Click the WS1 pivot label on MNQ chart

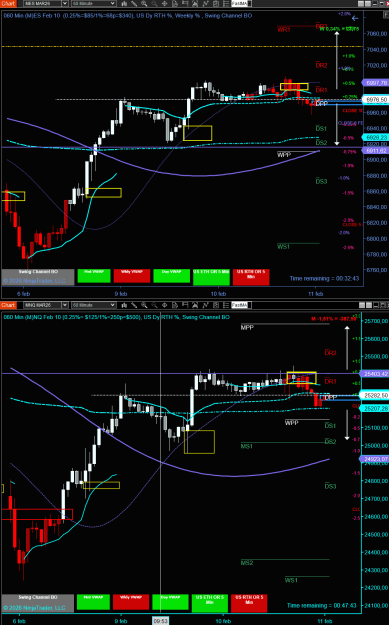291,580
